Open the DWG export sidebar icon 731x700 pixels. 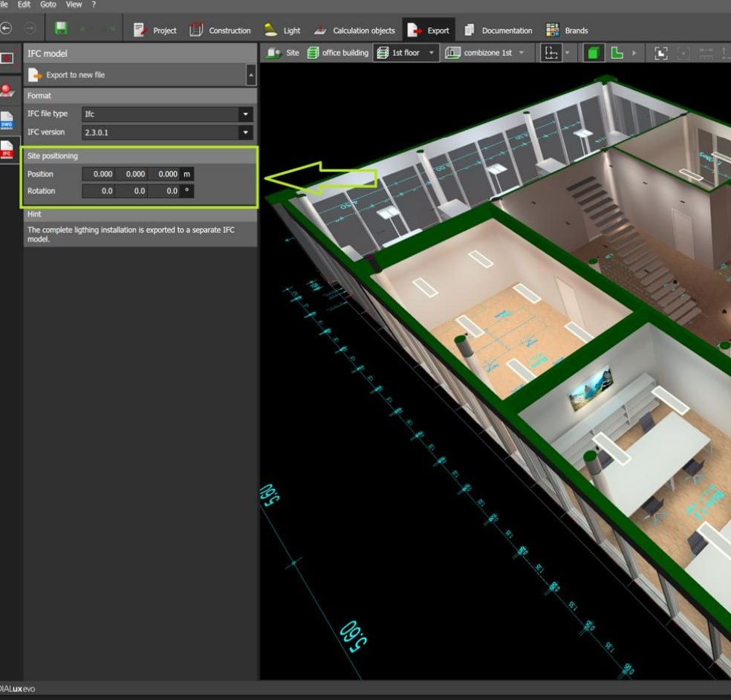pyautogui.click(x=7, y=120)
